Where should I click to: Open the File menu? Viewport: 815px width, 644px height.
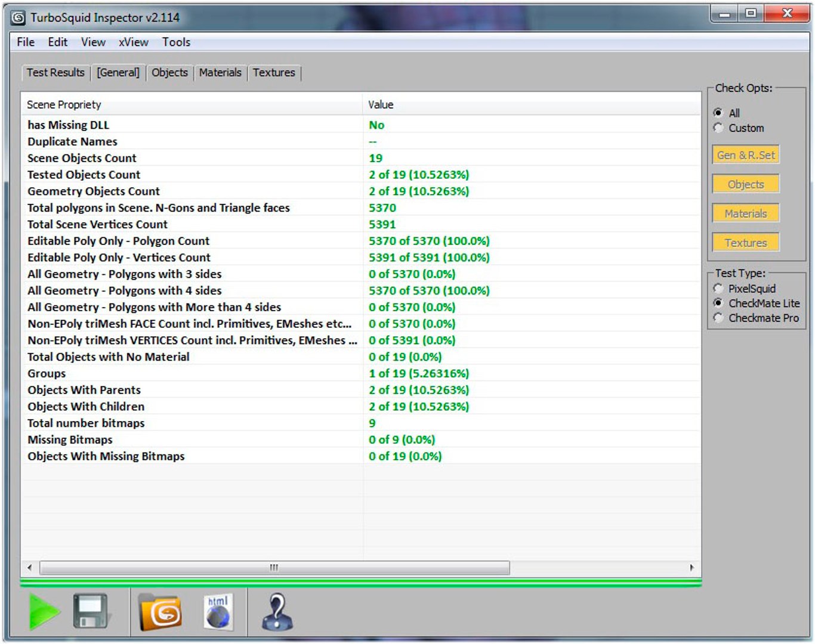click(26, 42)
